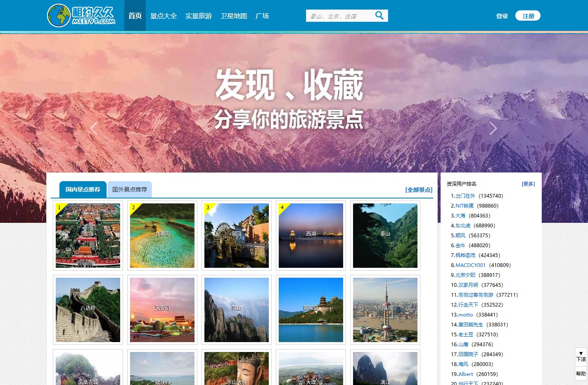Screen dimensions: 588x385
Task: Open user 田园院子 profile link
Action: [468, 354]
